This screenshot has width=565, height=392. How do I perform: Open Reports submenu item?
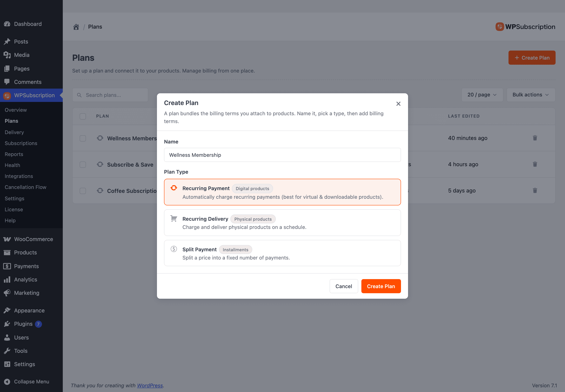pyautogui.click(x=14, y=154)
